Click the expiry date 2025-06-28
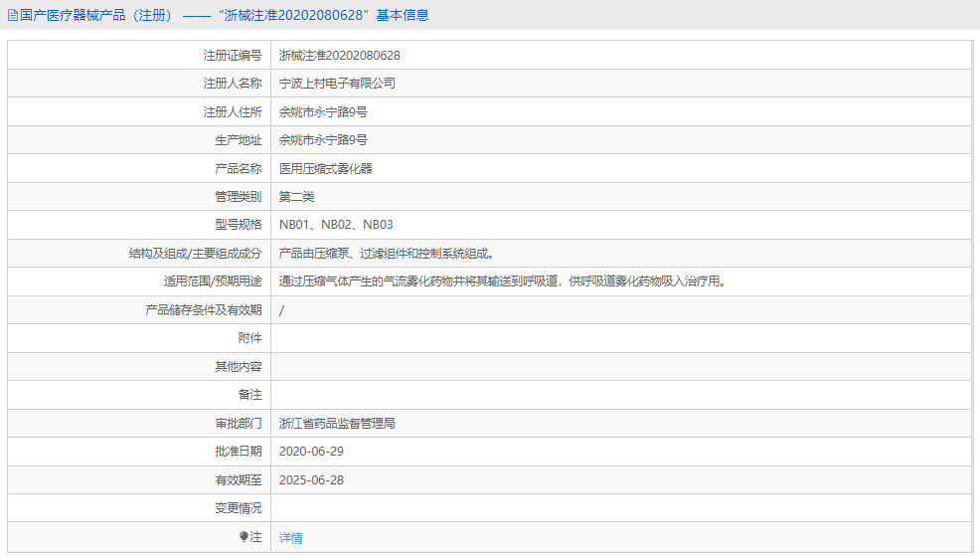The height and width of the screenshot is (559, 980). [x=311, y=480]
